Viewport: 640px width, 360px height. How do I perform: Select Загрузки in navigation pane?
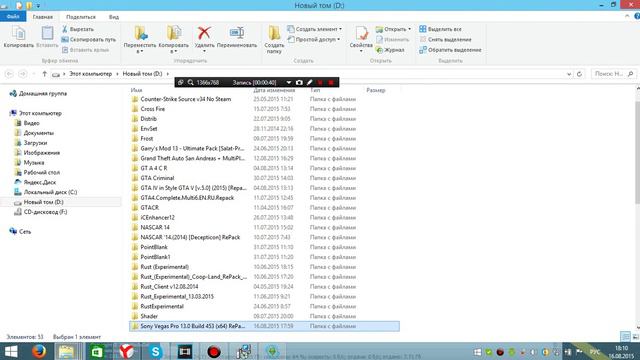click(x=35, y=143)
